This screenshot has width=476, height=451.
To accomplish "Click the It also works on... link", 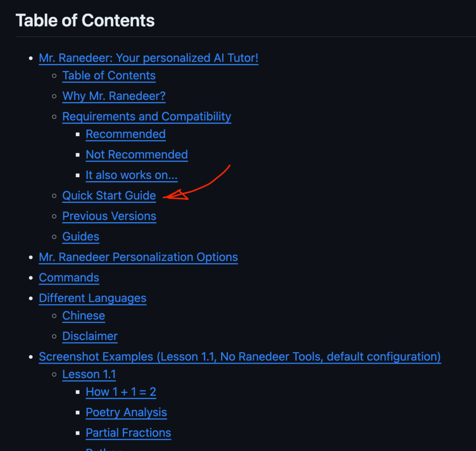I will 132,175.
